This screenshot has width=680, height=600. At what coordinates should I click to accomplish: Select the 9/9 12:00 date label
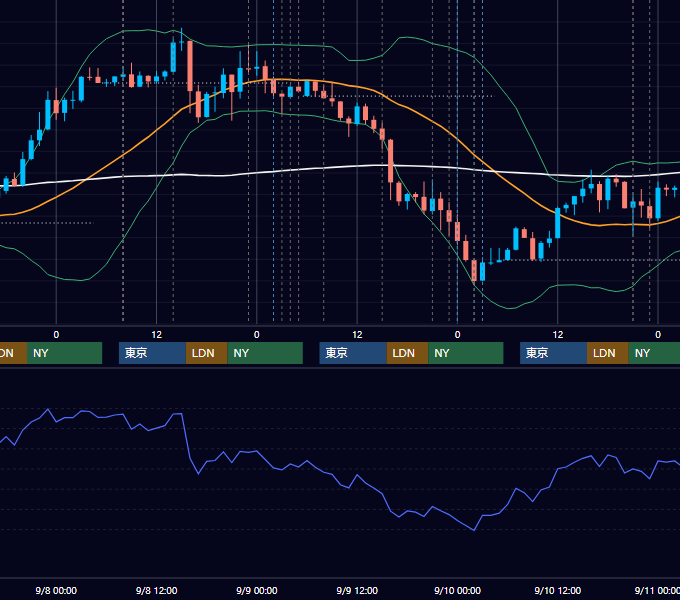(357, 590)
